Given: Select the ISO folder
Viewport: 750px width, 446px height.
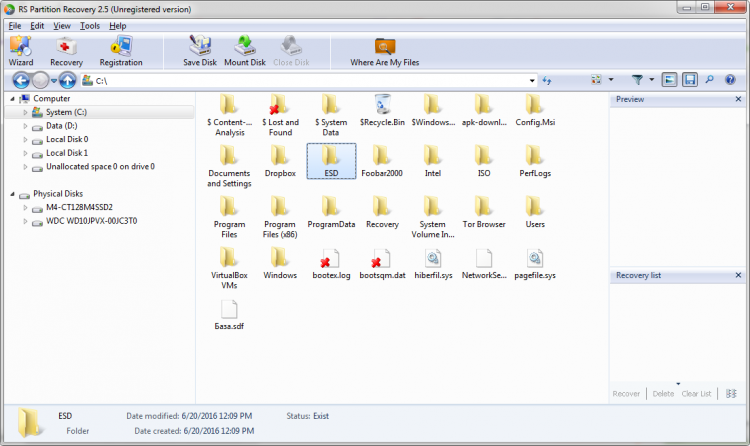Looking at the screenshot, I should (484, 162).
